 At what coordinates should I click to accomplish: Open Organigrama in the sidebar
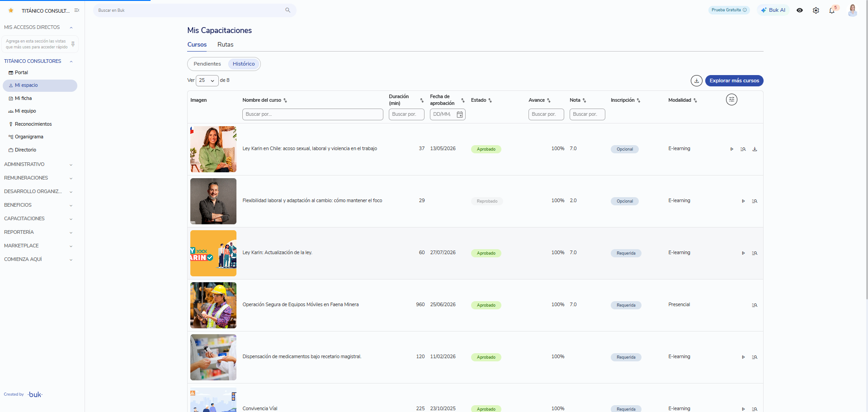[40, 137]
